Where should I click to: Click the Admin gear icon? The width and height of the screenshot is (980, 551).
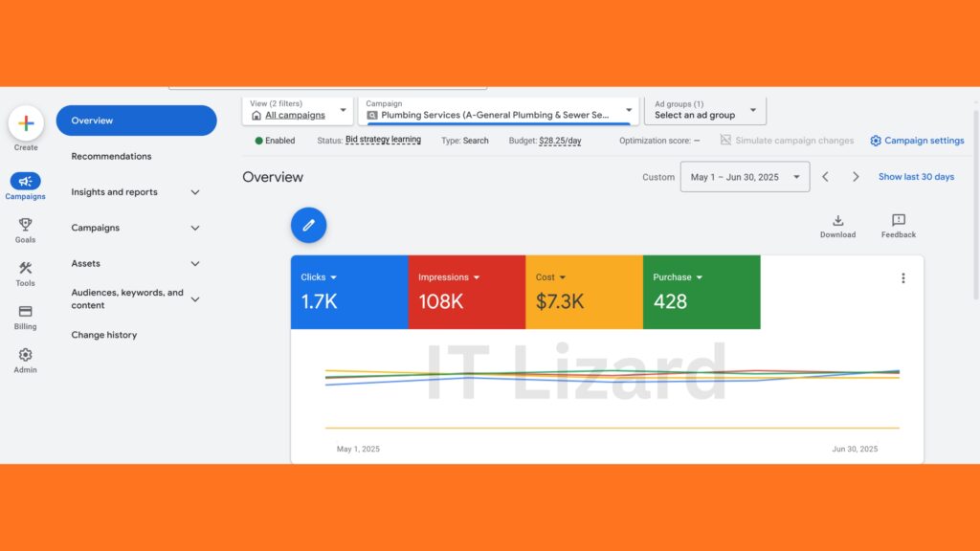click(x=25, y=355)
